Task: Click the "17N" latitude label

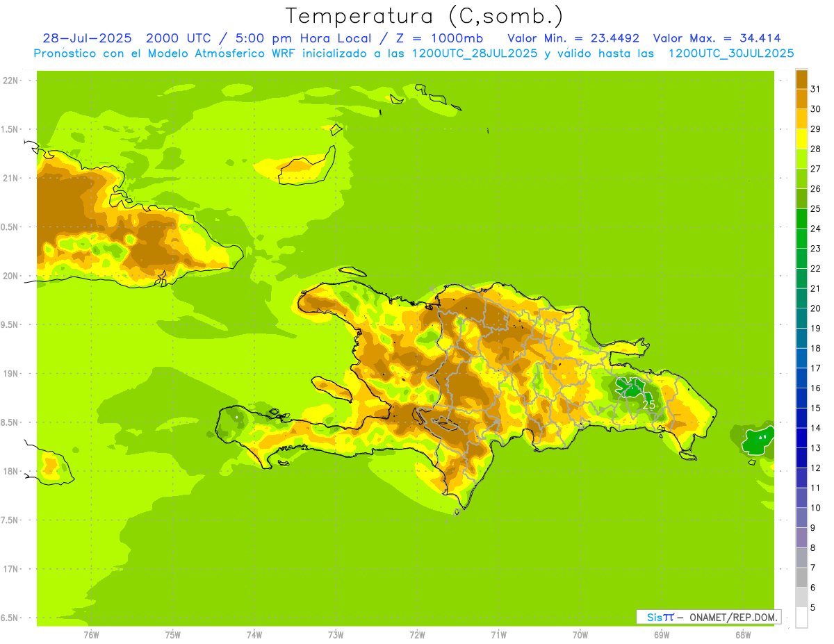Action: point(11,569)
